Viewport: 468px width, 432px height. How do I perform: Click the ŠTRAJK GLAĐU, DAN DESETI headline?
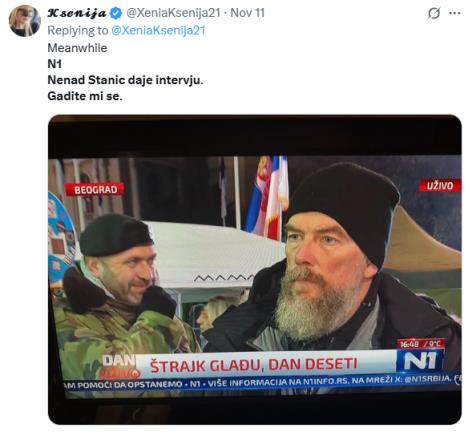tap(254, 365)
